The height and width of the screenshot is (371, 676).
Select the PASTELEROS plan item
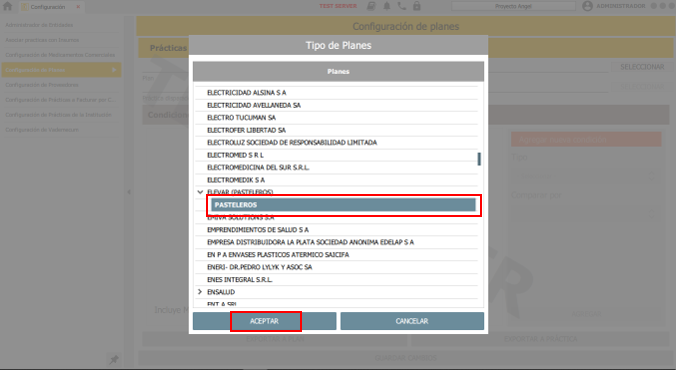343,205
